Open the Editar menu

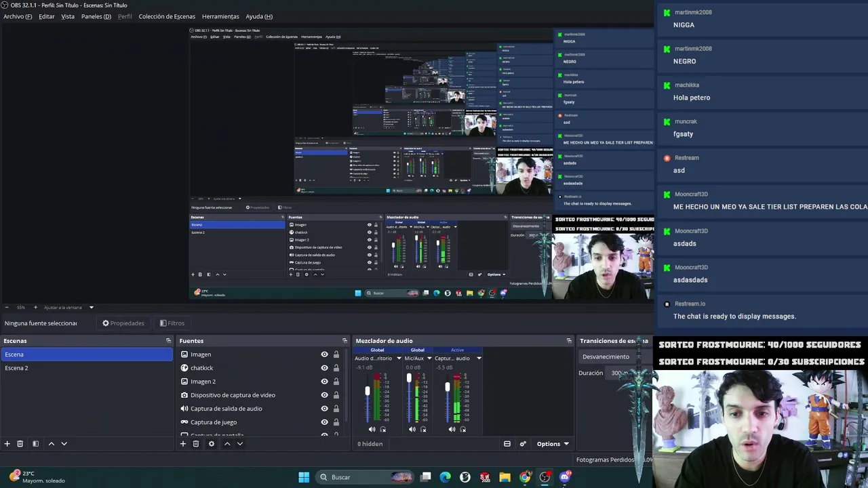click(47, 16)
